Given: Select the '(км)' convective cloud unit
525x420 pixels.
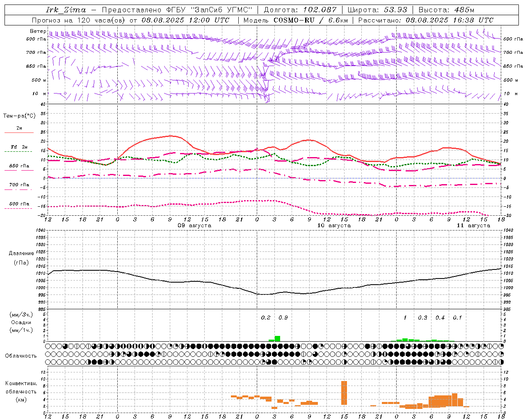Looking at the screenshot, I should point(21,399).
